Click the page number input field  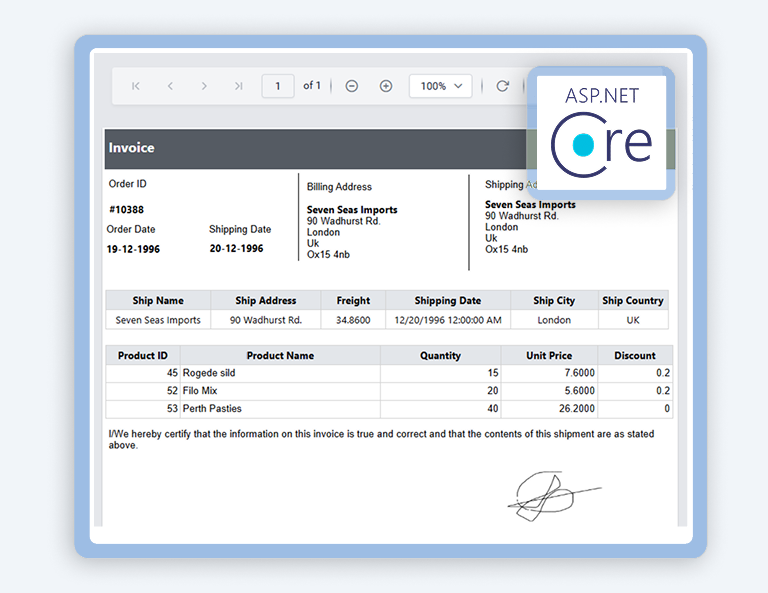(278, 86)
